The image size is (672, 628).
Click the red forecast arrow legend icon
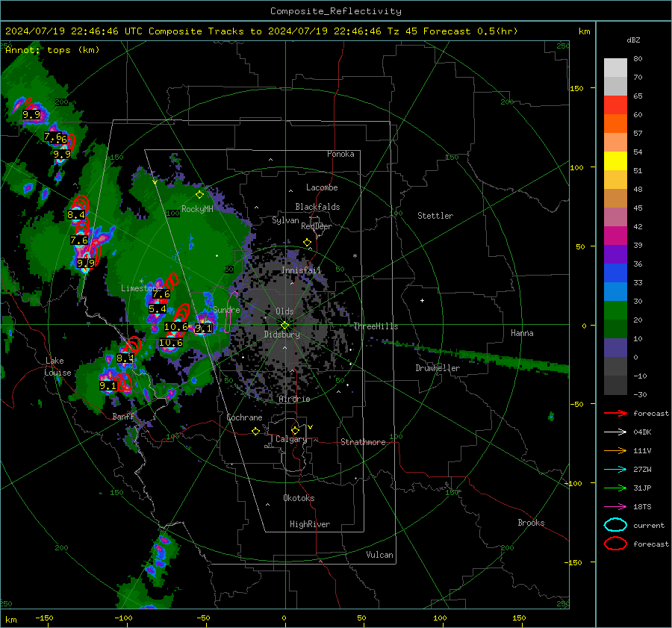(615, 413)
